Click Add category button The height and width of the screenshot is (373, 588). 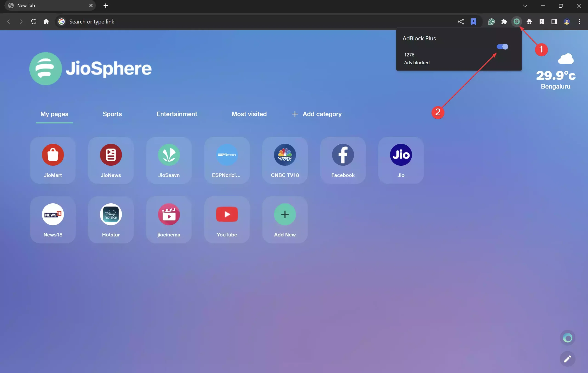click(x=317, y=114)
